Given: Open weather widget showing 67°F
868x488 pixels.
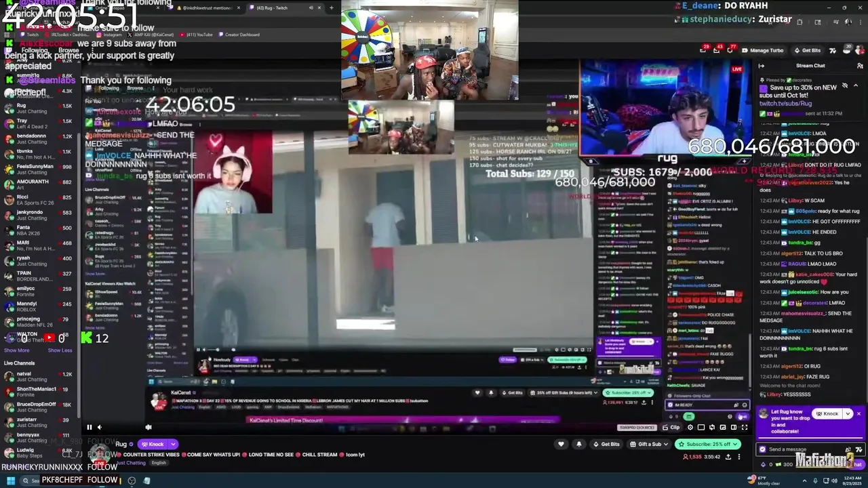Looking at the screenshot, I should tap(764, 481).
